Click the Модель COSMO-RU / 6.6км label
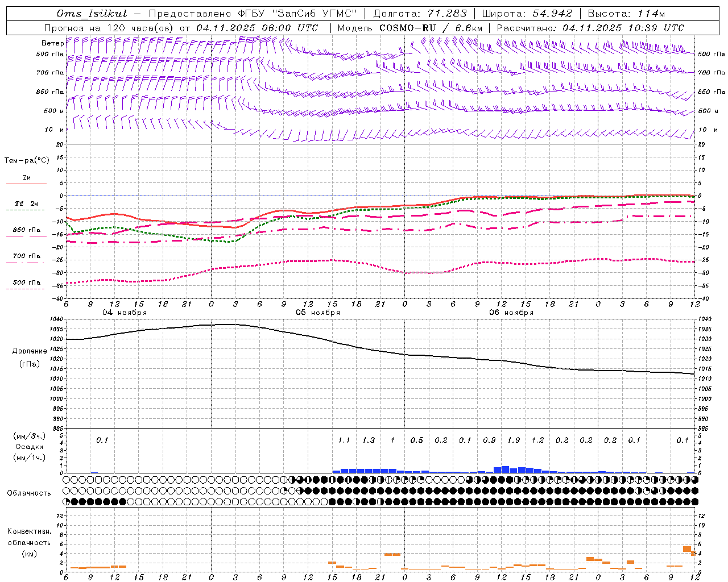728x582 pixels. point(410,28)
